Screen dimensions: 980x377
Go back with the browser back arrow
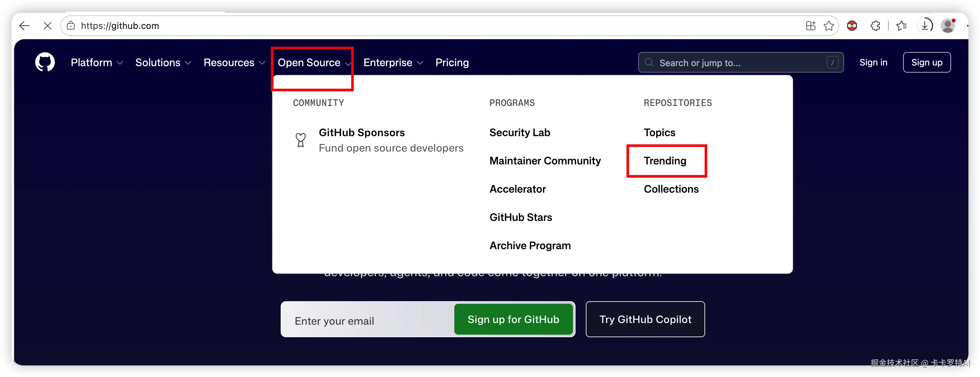24,25
